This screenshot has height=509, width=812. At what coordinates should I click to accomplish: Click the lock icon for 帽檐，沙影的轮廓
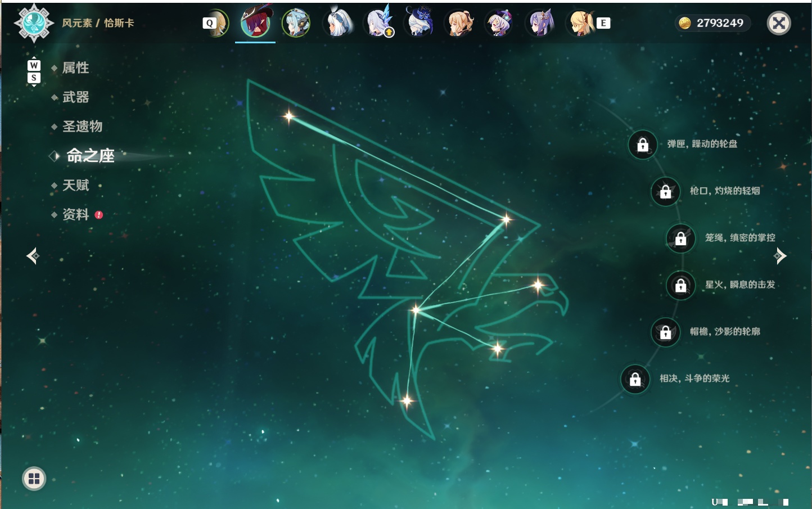666,332
